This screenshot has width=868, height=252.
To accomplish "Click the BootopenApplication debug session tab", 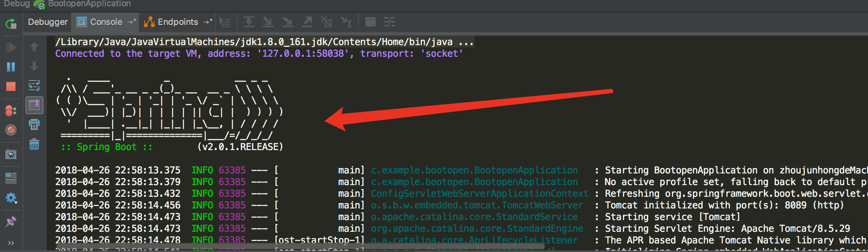I will [82, 4].
